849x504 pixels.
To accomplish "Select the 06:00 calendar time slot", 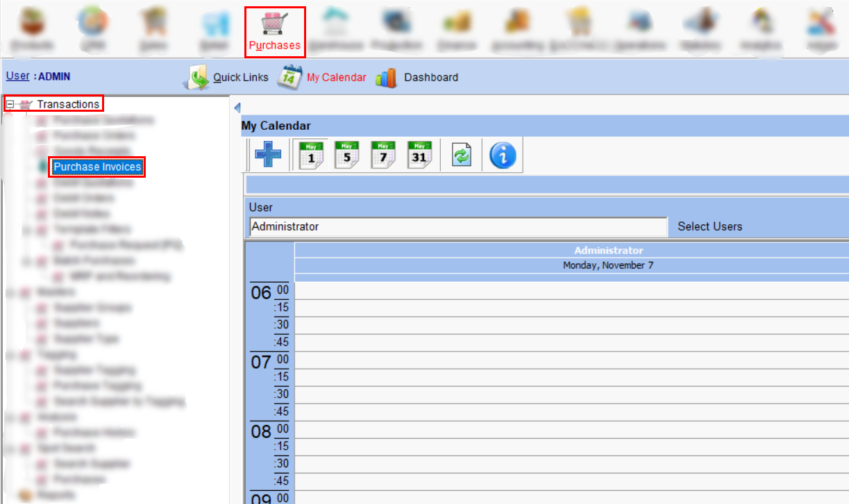I will tap(569, 290).
